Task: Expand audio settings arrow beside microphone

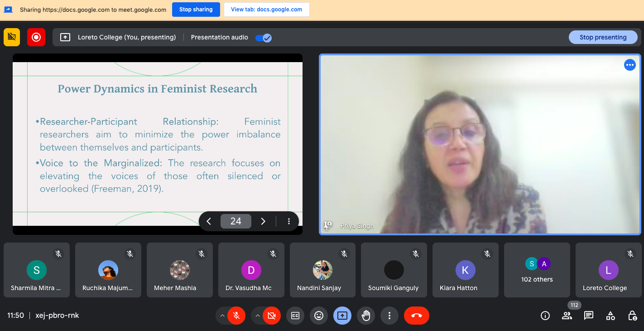Action: pos(222,316)
